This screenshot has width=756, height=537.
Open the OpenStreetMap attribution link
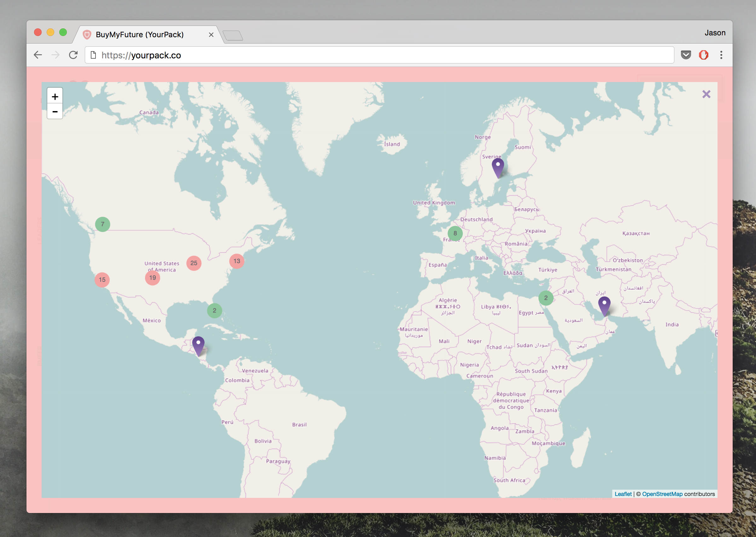(x=662, y=494)
